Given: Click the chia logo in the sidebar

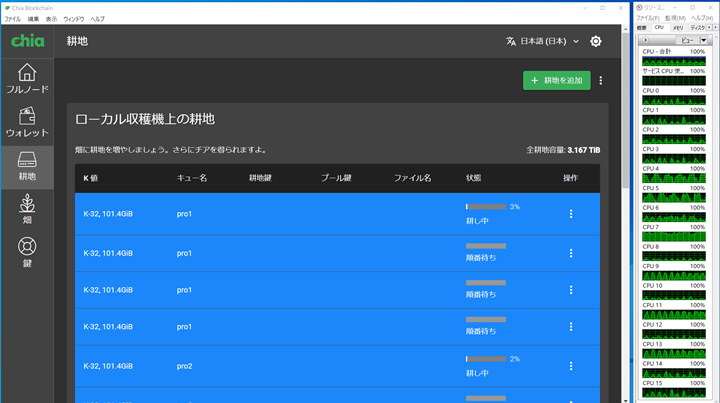Looking at the screenshot, I should (28, 41).
